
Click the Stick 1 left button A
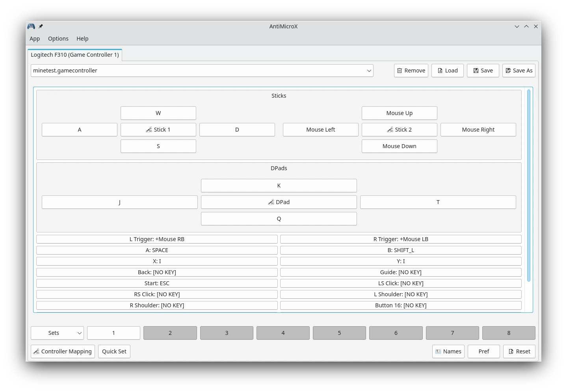pos(80,130)
